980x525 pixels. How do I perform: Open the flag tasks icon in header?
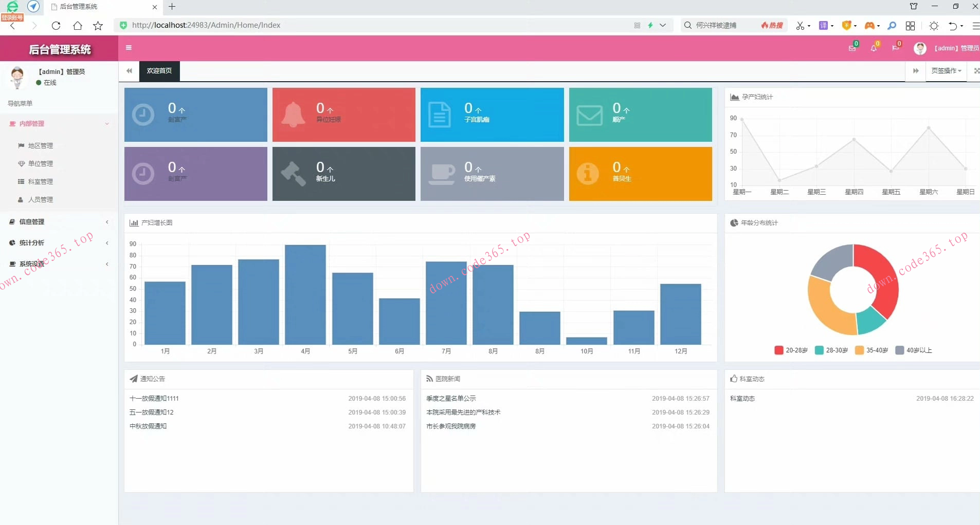click(x=895, y=48)
